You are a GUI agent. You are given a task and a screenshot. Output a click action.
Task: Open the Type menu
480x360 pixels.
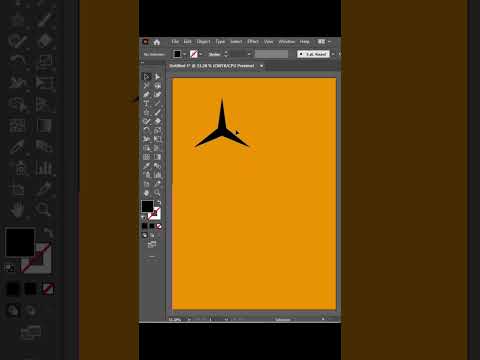click(220, 42)
